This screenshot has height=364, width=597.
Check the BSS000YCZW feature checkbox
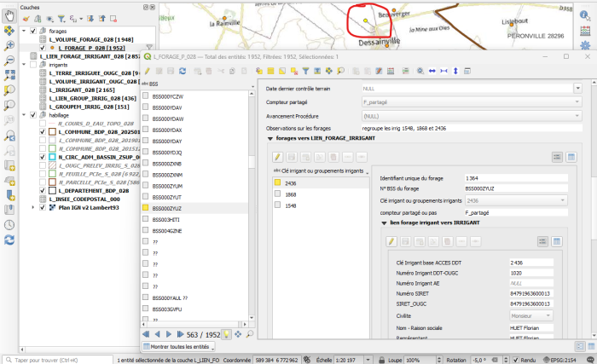tap(146, 96)
